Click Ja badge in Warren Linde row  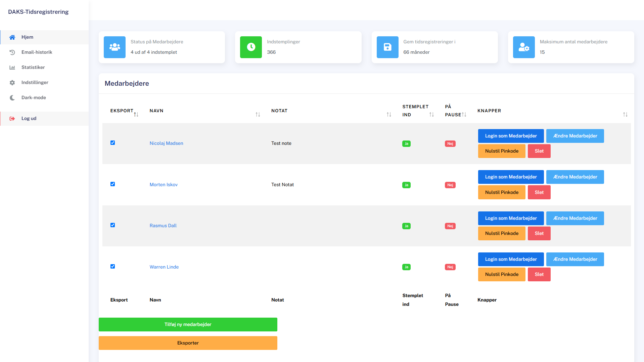coord(406,267)
